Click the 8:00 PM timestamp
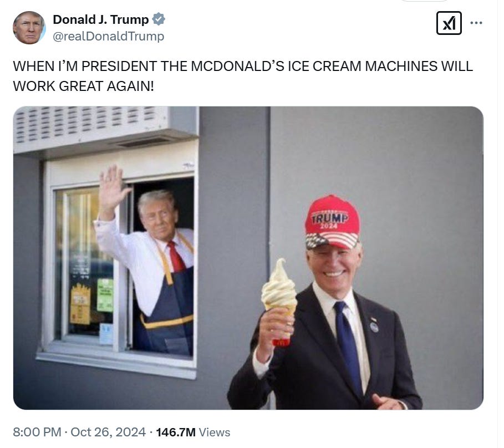This screenshot has height=448, width=504. tap(37, 432)
